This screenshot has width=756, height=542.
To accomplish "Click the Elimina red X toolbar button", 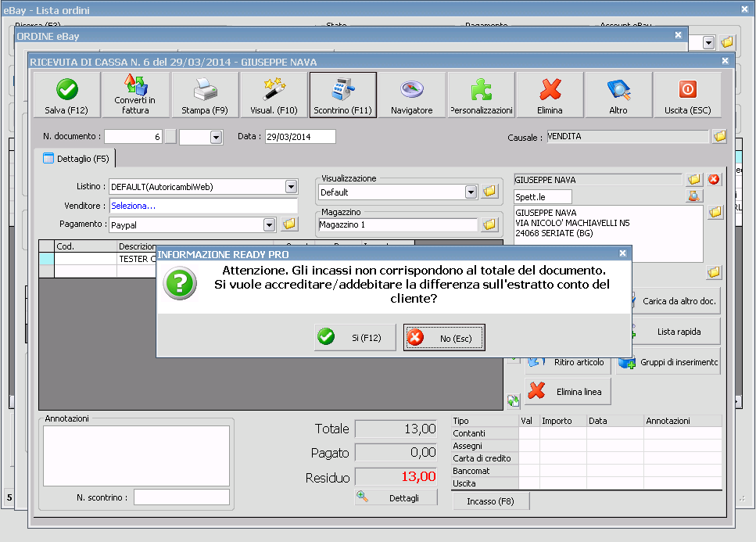I will [550, 95].
